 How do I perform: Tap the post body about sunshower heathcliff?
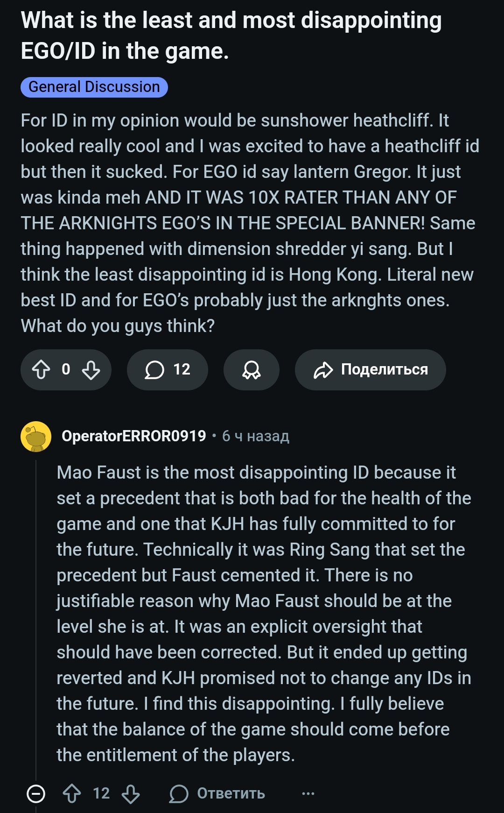coord(250,223)
